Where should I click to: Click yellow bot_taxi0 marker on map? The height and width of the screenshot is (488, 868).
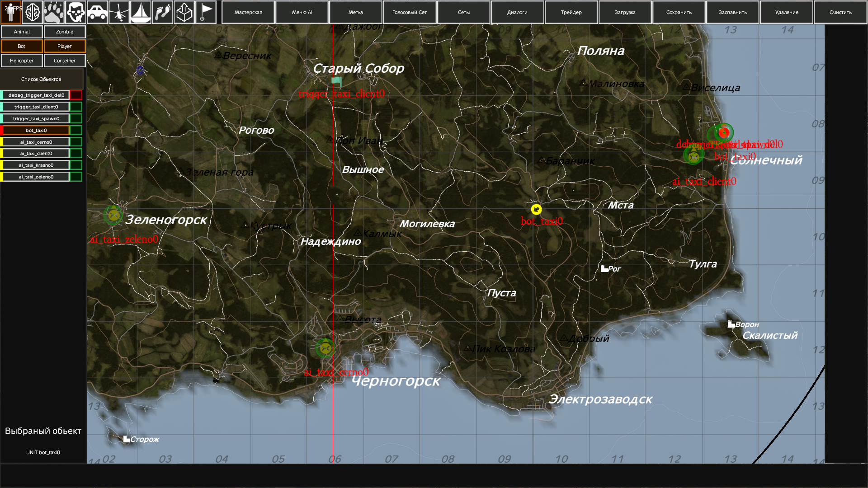(536, 209)
